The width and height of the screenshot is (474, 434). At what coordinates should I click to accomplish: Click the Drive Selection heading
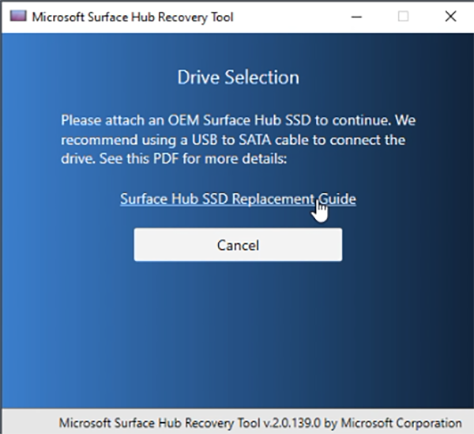click(x=238, y=77)
